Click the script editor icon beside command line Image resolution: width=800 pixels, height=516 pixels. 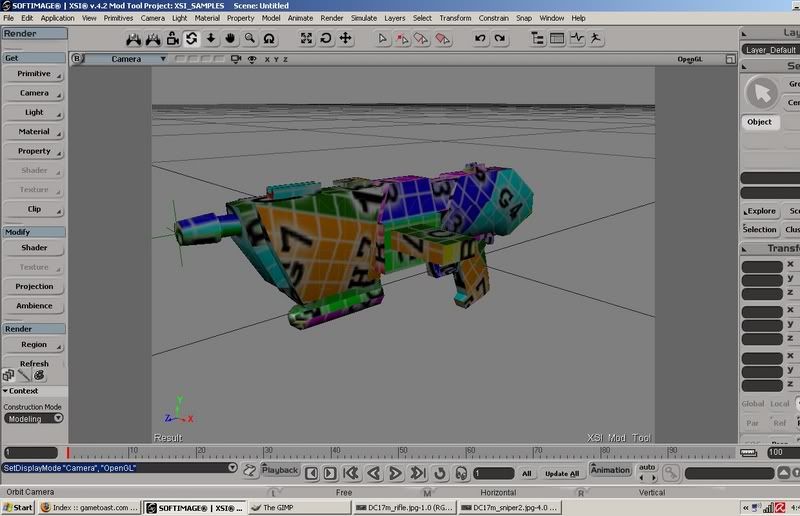249,471
